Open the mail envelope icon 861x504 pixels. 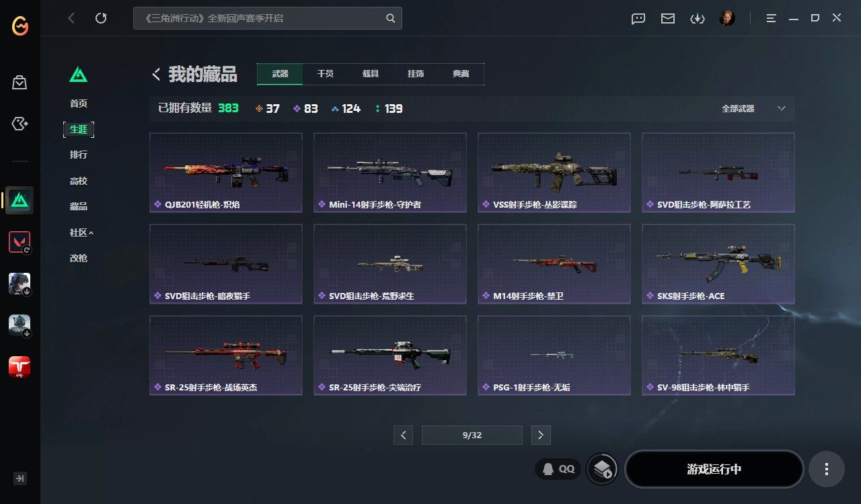[x=667, y=19]
